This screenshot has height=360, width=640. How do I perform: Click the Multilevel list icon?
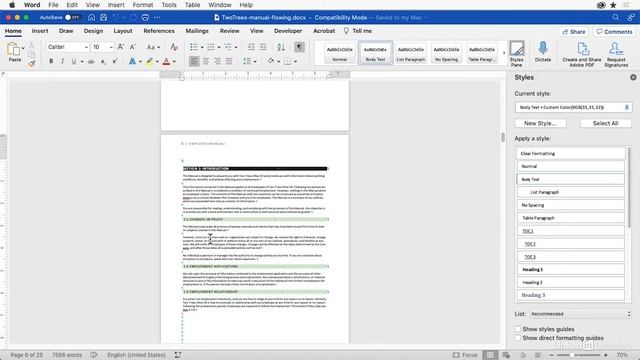coord(228,47)
